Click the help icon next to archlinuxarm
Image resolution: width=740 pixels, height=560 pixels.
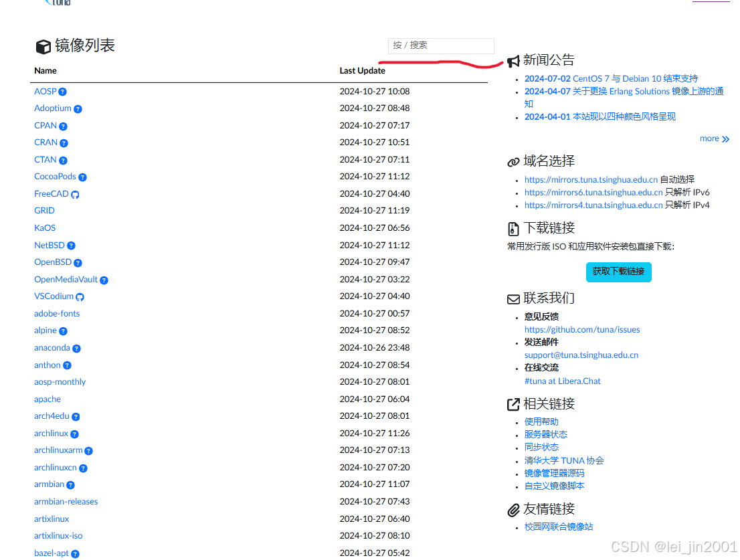tap(89, 451)
